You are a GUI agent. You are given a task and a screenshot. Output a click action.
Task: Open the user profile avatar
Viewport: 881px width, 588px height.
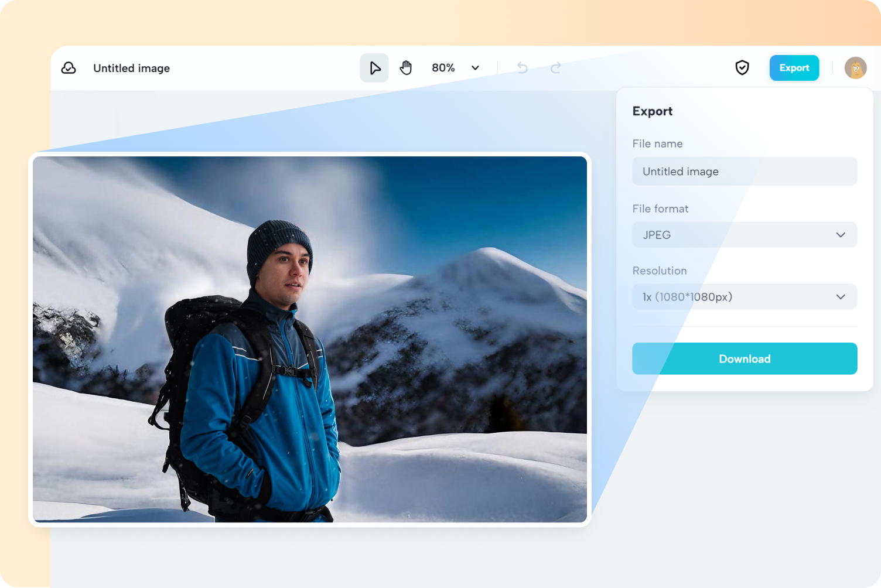(855, 68)
